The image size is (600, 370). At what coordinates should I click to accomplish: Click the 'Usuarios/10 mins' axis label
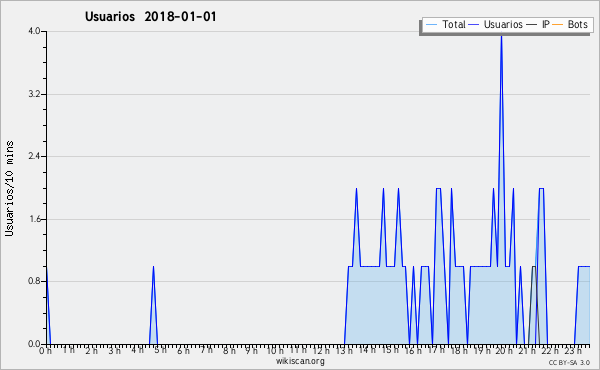[x=9, y=188]
